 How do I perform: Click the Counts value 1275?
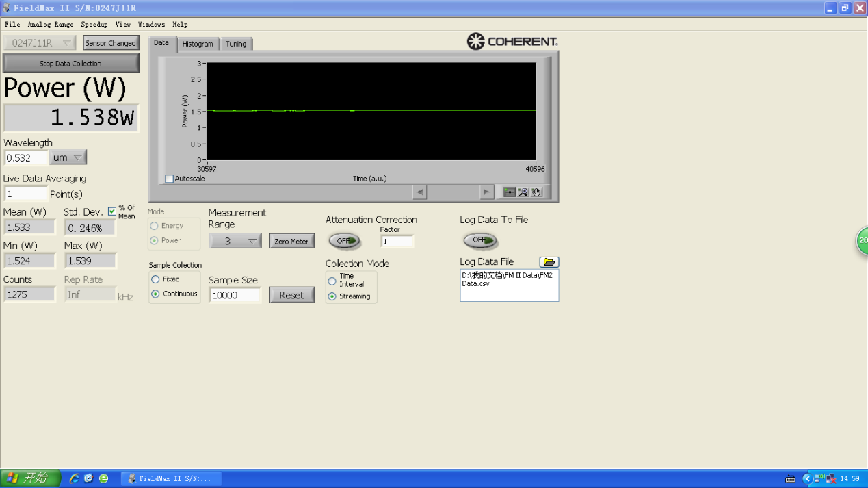pyautogui.click(x=29, y=294)
